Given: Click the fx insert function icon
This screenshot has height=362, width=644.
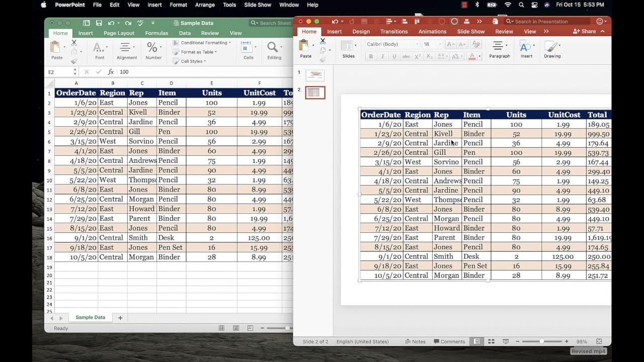Looking at the screenshot, I should (x=111, y=72).
